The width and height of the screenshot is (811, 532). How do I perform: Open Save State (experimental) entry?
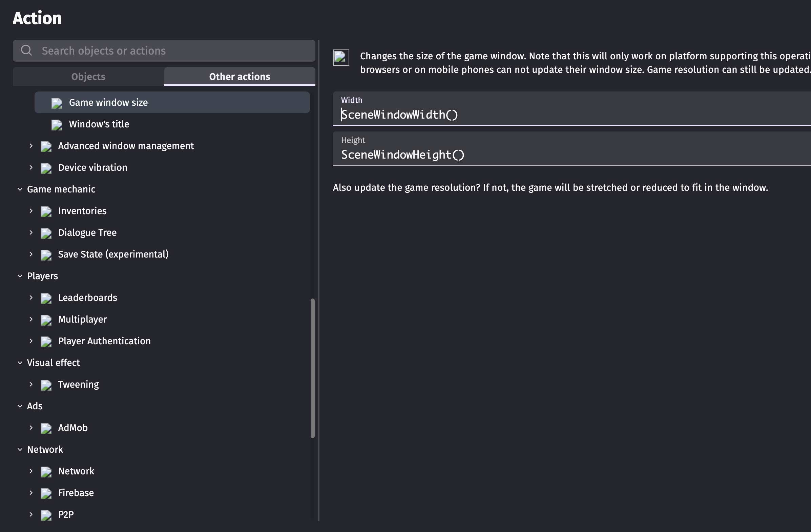point(113,254)
